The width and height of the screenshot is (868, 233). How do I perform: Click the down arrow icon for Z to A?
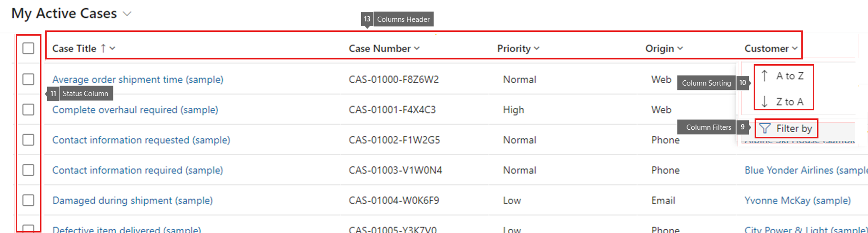coord(765,102)
